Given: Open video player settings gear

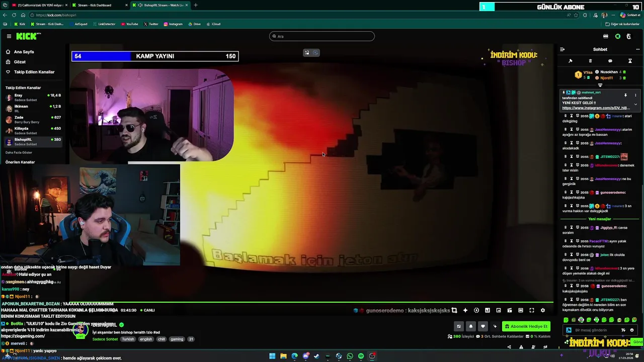Looking at the screenshot, I should click(543, 310).
